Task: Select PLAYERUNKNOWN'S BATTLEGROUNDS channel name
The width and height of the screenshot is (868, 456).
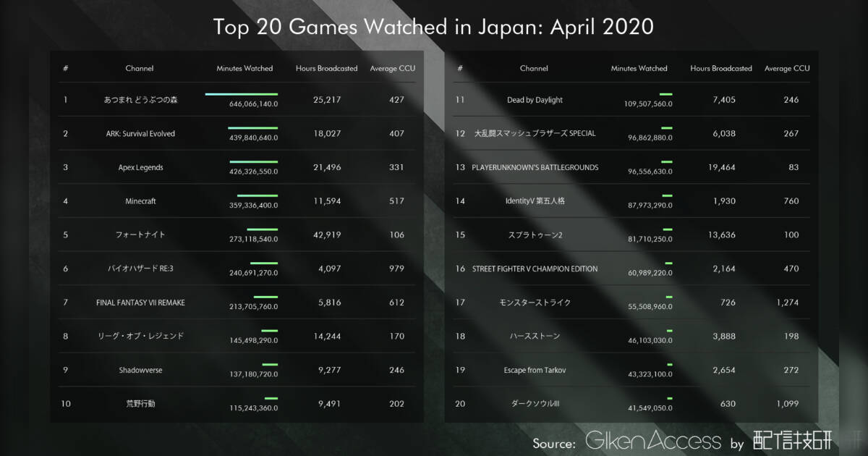Action: pos(534,167)
